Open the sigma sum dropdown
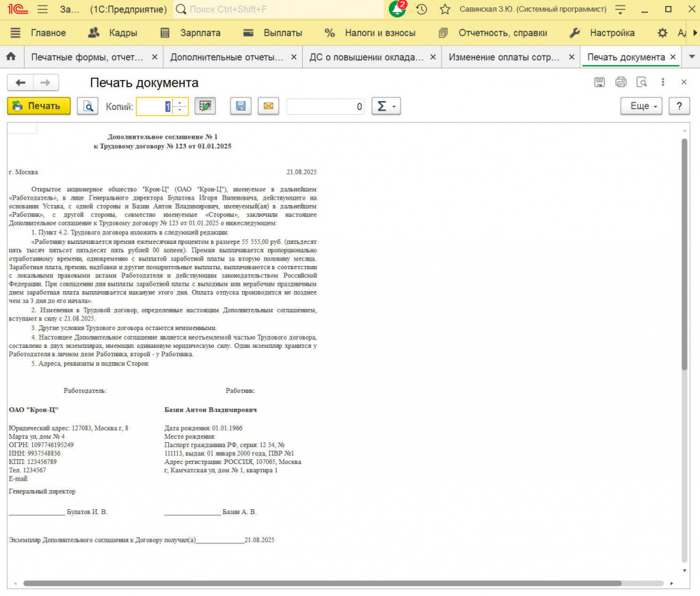 386,106
